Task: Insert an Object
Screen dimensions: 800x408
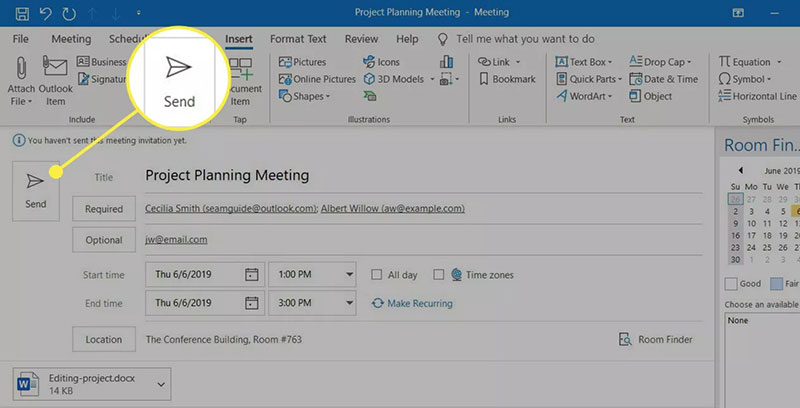Action: 651,96
